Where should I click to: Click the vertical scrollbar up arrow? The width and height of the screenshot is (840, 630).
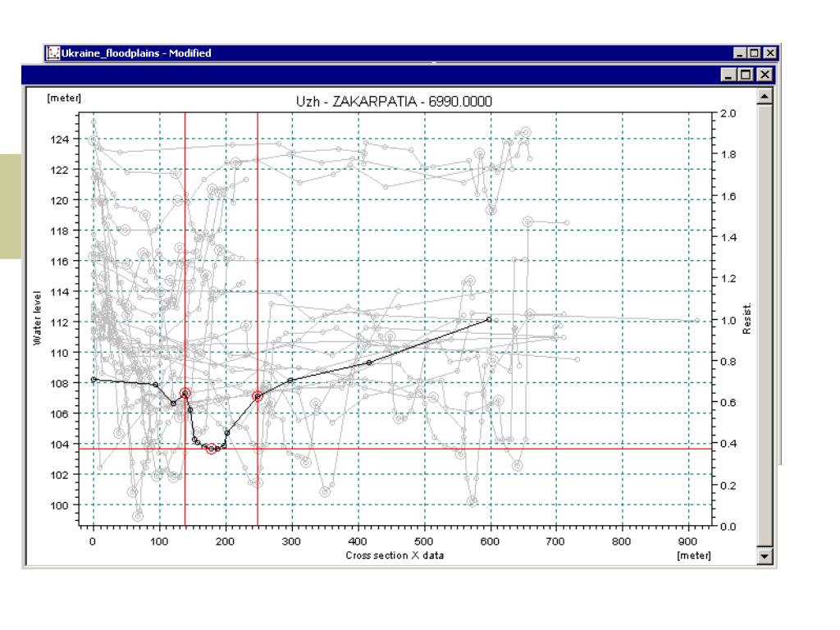pyautogui.click(x=765, y=97)
